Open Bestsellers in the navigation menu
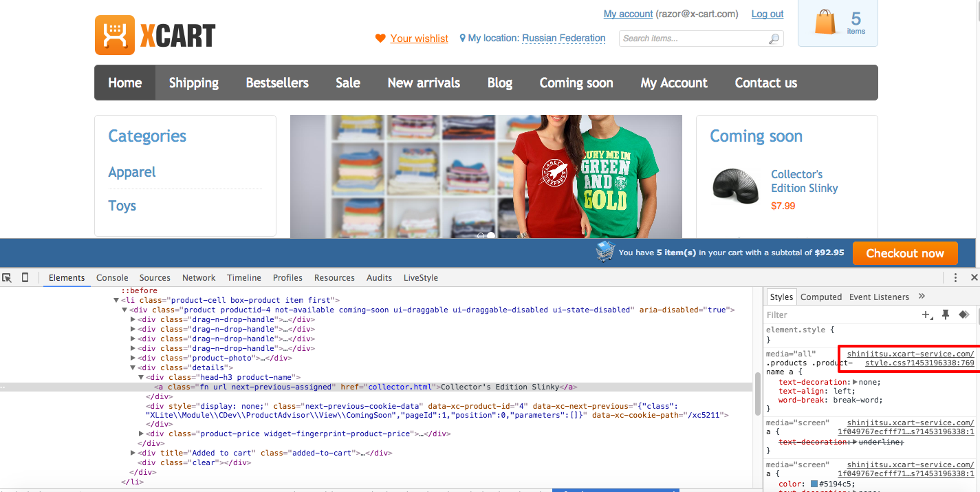 pos(277,83)
